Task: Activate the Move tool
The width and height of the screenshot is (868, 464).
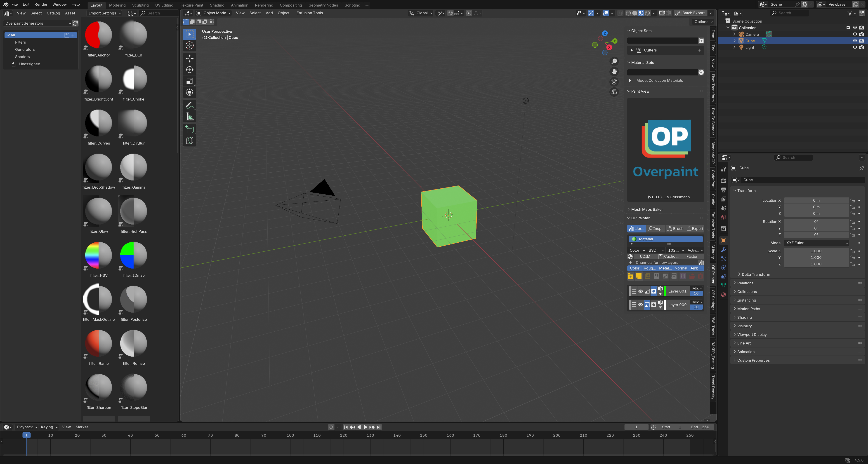Action: coord(189,59)
